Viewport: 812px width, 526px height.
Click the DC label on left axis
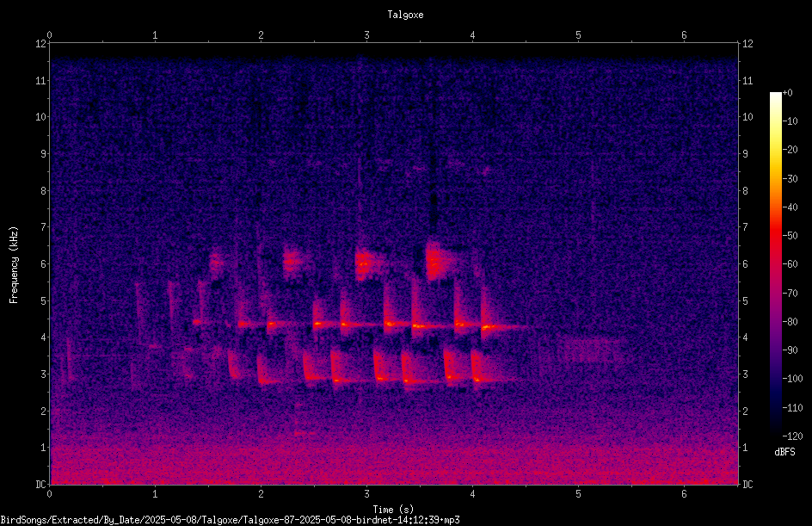[40, 484]
